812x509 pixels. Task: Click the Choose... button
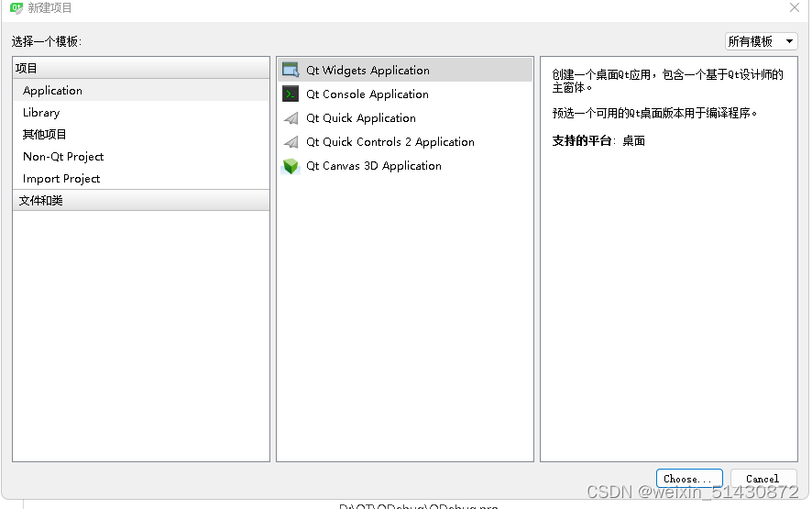point(689,479)
